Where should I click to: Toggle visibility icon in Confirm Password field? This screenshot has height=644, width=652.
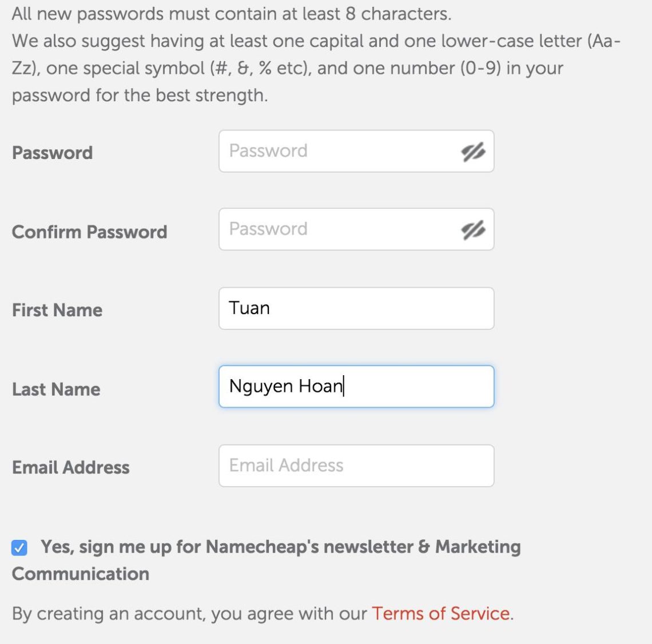tap(473, 230)
